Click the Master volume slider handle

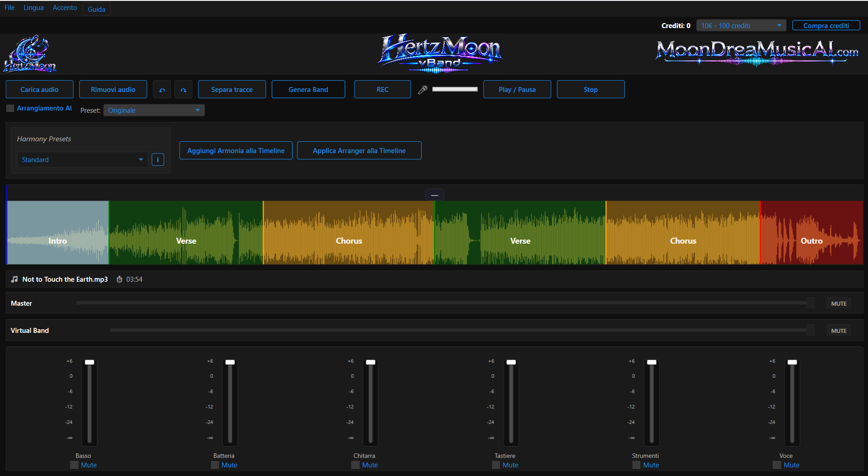click(x=810, y=303)
